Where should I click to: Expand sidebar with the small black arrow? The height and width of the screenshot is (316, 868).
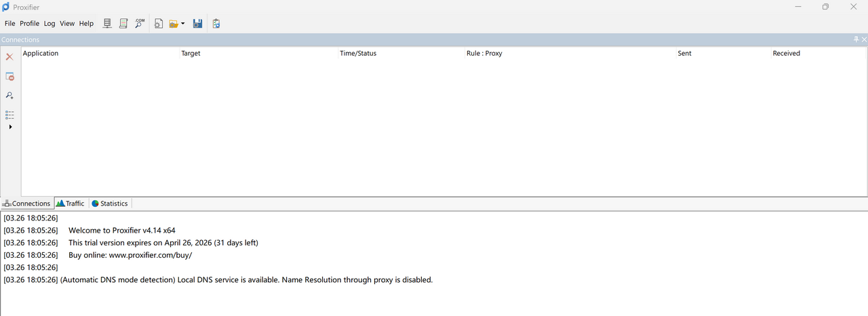10,127
